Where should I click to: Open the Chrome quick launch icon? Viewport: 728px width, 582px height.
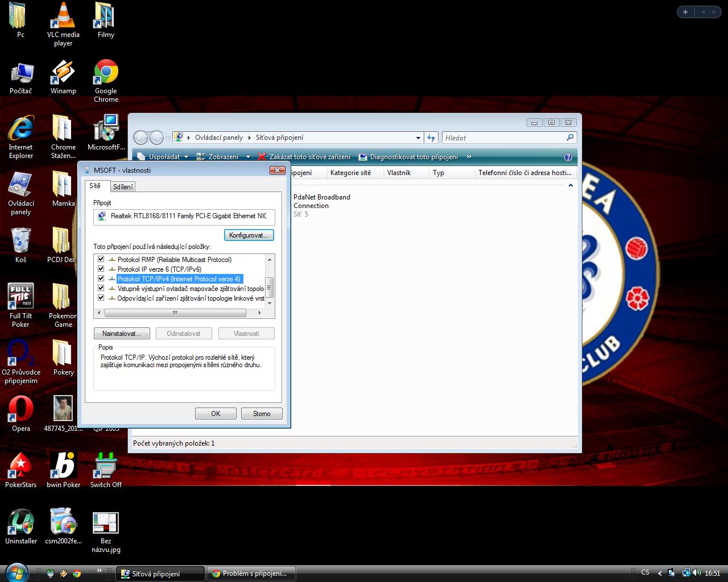click(77, 573)
